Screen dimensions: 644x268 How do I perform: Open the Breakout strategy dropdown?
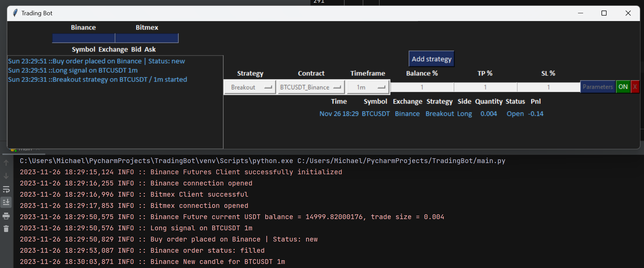(x=250, y=87)
